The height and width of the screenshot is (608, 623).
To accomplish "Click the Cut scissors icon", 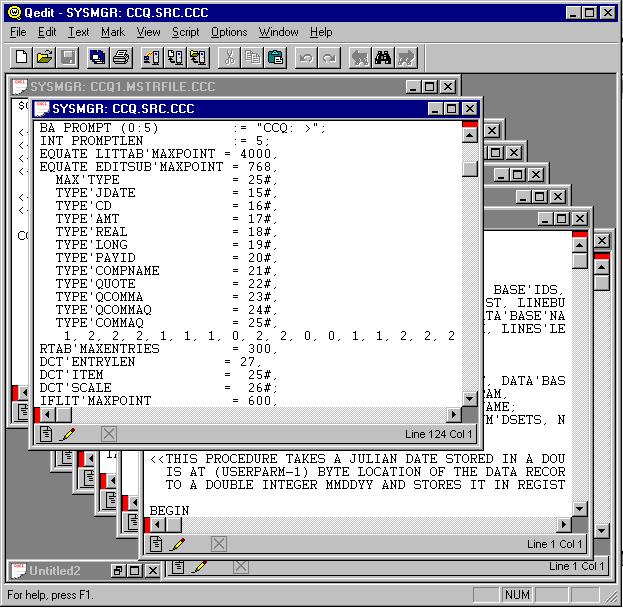I will click(229, 58).
